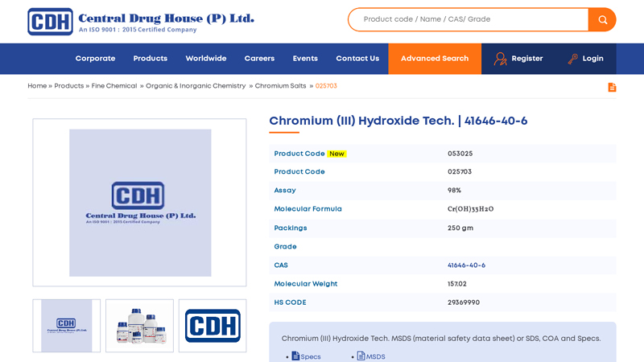
Task: Click the yellow New badge
Action: 336,154
